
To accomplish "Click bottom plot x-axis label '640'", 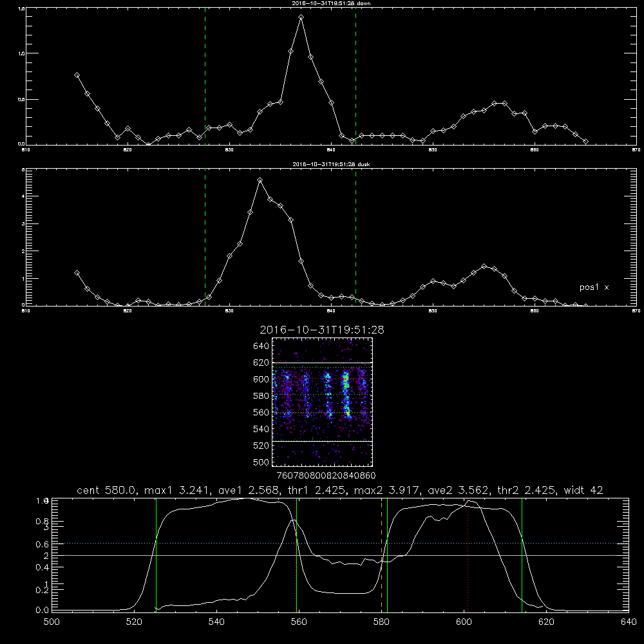I will (629, 622).
